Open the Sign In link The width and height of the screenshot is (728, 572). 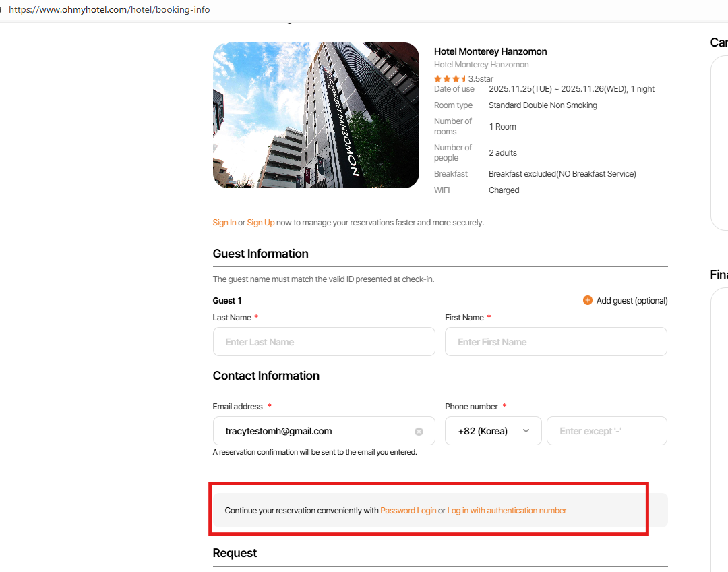click(x=224, y=223)
